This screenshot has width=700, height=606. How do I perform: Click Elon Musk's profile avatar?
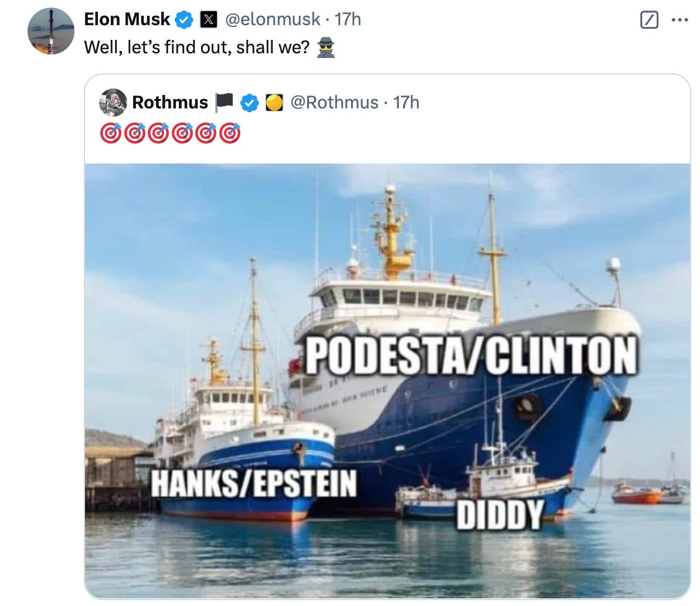tap(50, 31)
